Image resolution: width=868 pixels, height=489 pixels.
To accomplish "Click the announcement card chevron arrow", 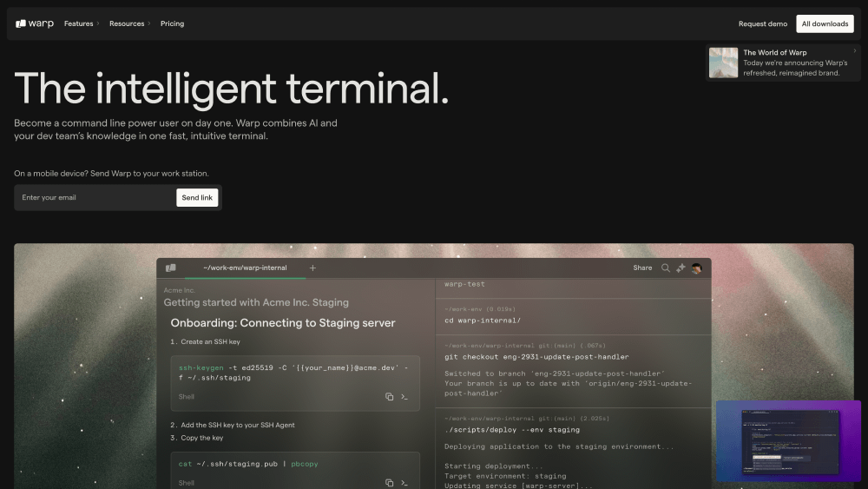I will click(855, 51).
